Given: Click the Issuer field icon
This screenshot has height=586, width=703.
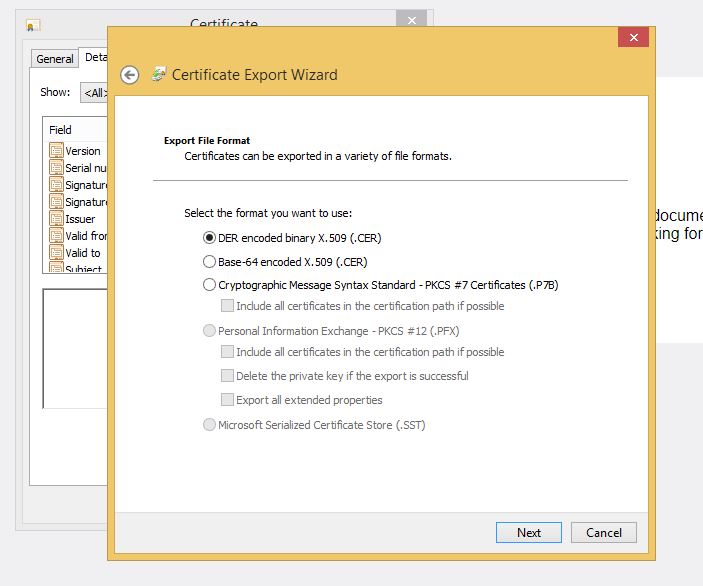Looking at the screenshot, I should pos(56,219).
